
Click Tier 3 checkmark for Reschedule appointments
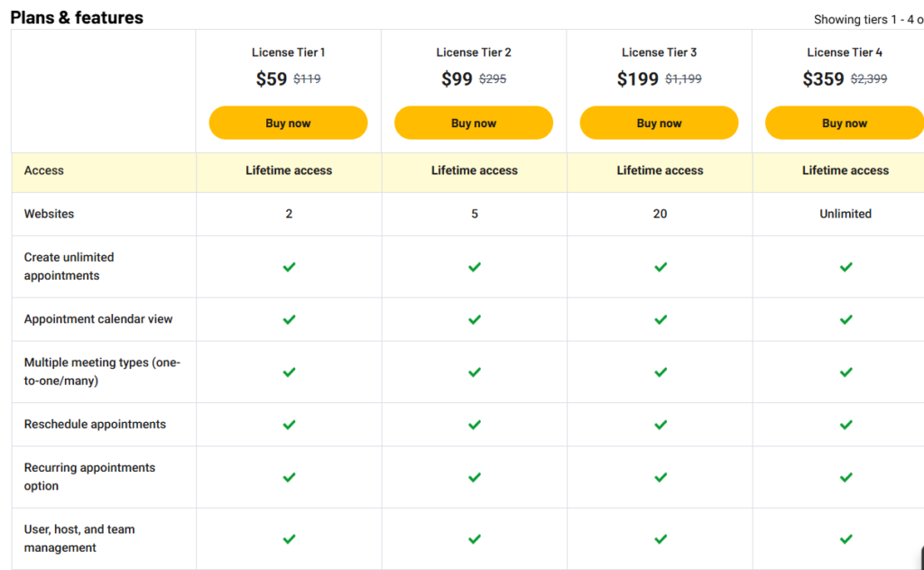[x=661, y=425]
